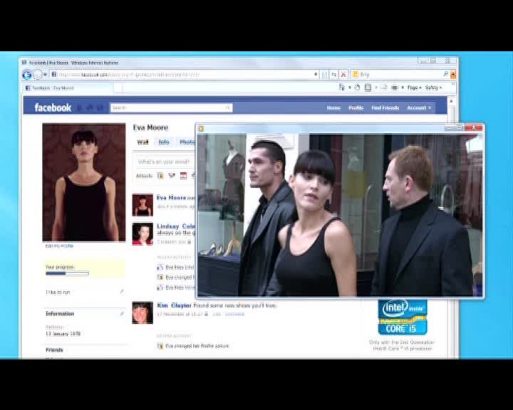
Task: Click the What's on your mind box
Action: (164, 162)
